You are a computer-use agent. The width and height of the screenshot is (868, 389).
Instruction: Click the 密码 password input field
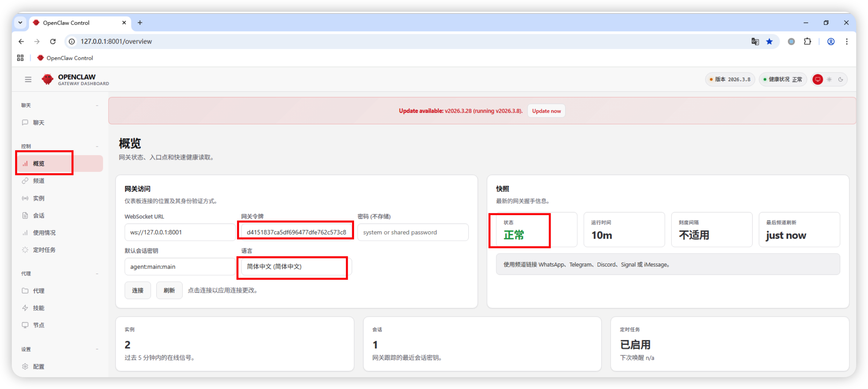(412, 233)
